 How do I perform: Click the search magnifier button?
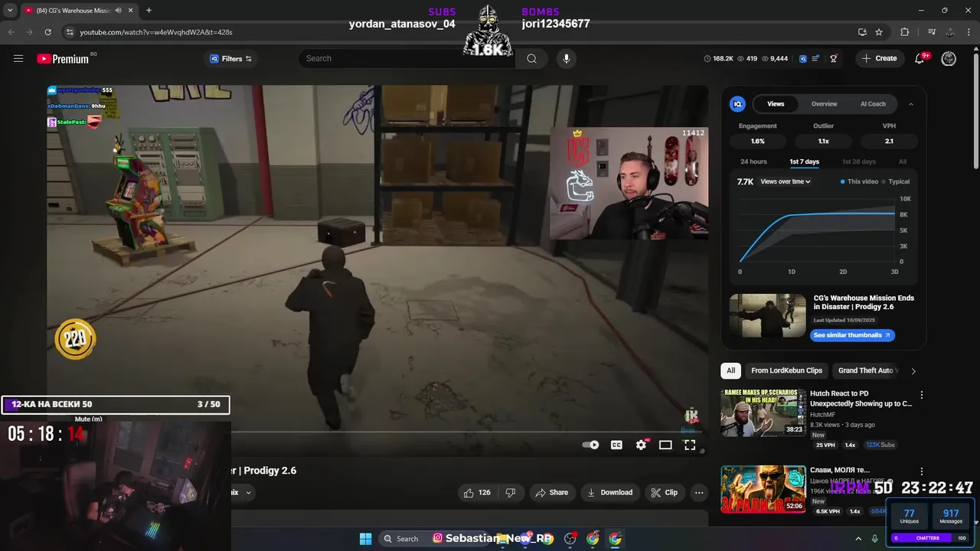531,58
